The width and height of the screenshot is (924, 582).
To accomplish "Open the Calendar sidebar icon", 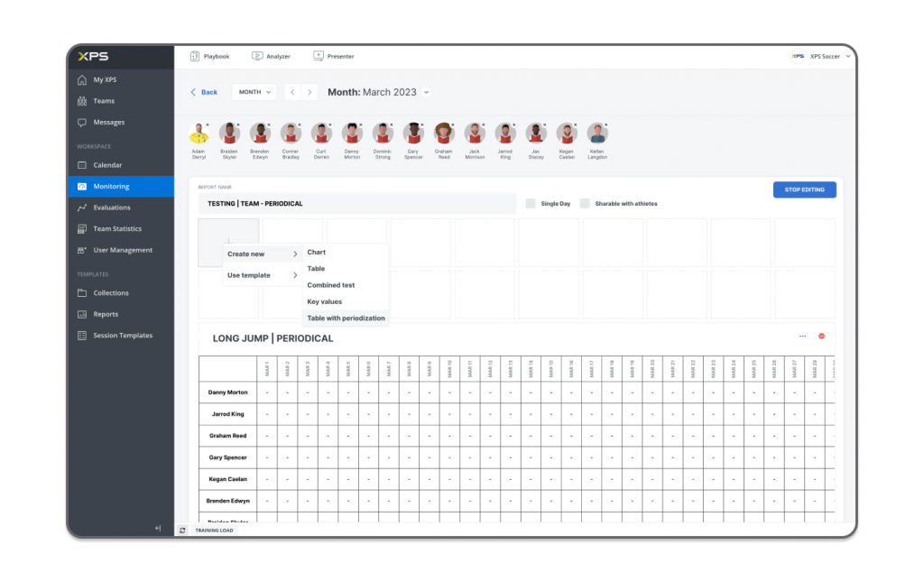I will pyautogui.click(x=82, y=165).
